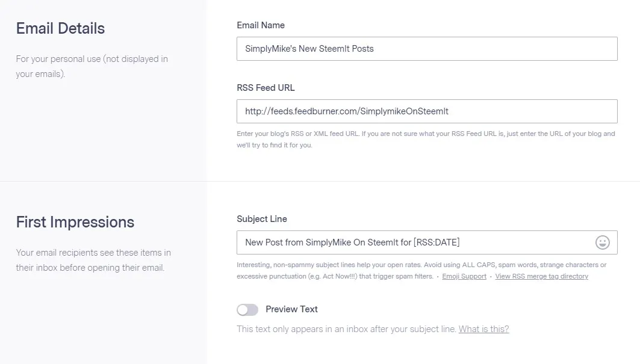The height and width of the screenshot is (364, 640).
Task: Focus the Email Name input field
Action: (427, 49)
